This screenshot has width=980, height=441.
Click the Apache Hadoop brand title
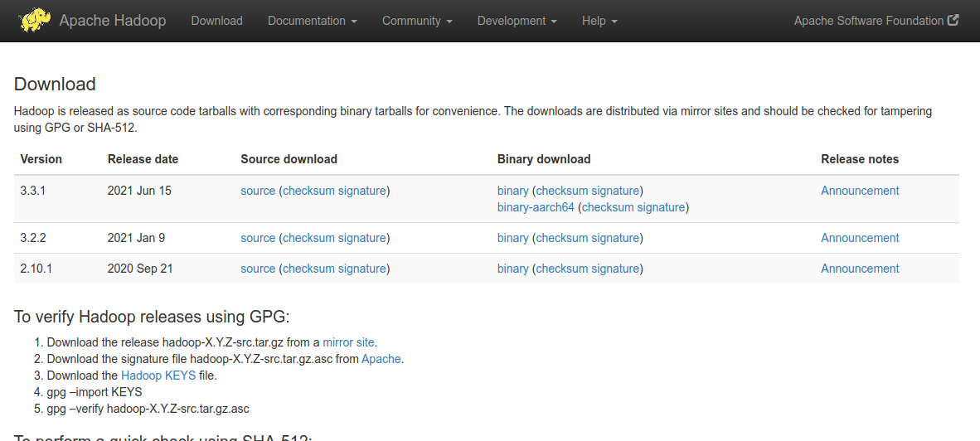pyautogui.click(x=113, y=21)
